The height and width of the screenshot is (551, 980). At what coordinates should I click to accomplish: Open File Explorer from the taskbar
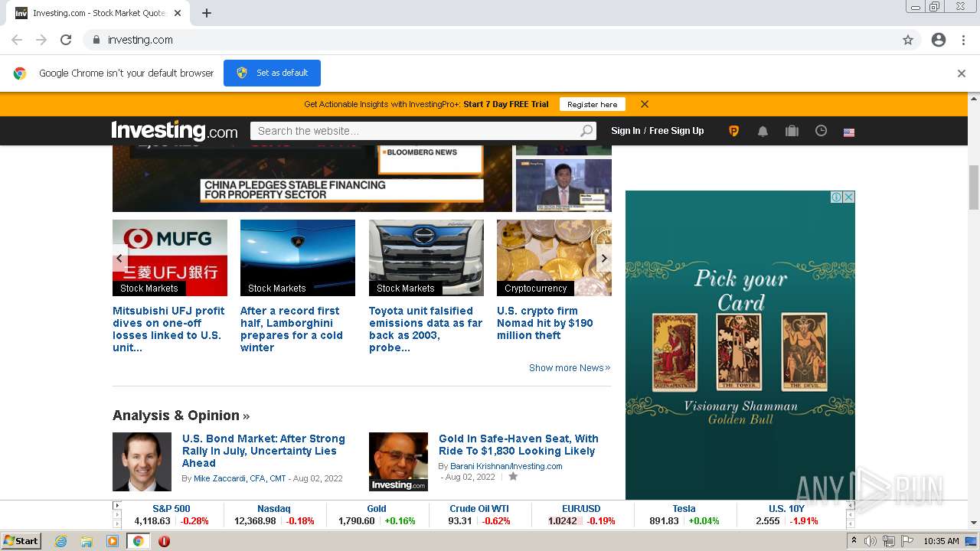[87, 541]
